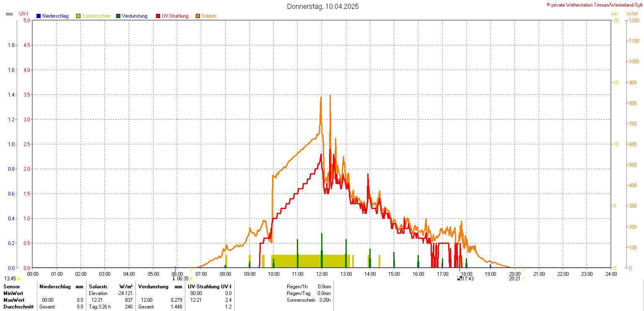Image resolution: width=644 pixels, height=311 pixels.
Task: Click the UV-Strahlung legend text
Action: point(175,16)
